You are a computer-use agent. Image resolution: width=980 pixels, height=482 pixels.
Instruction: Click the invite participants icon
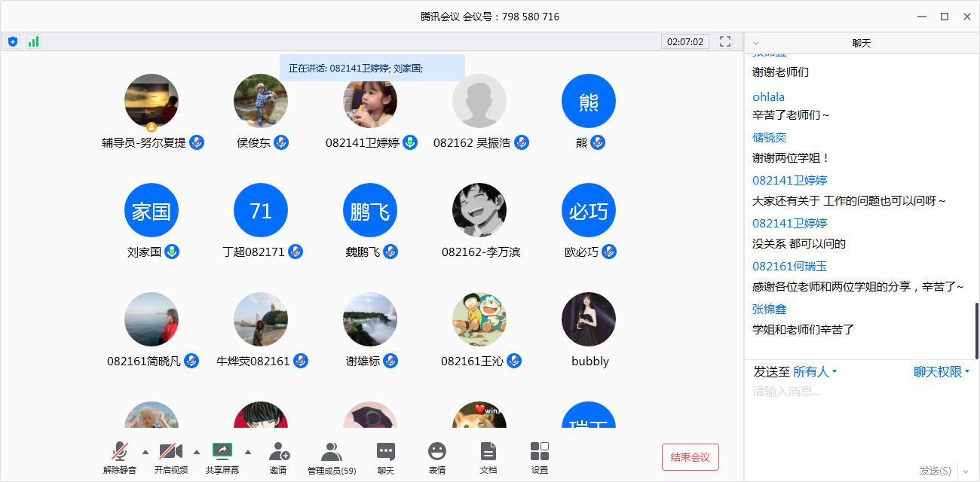tap(278, 457)
